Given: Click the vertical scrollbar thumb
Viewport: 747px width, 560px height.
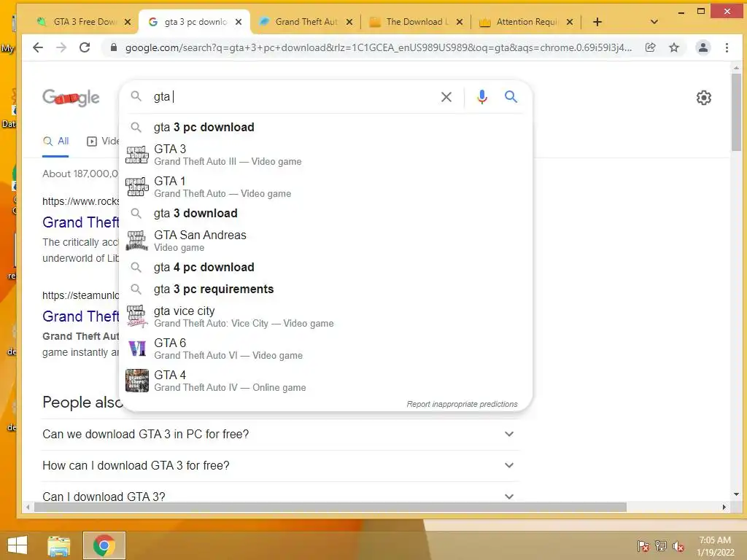Looking at the screenshot, I should tap(736, 112).
